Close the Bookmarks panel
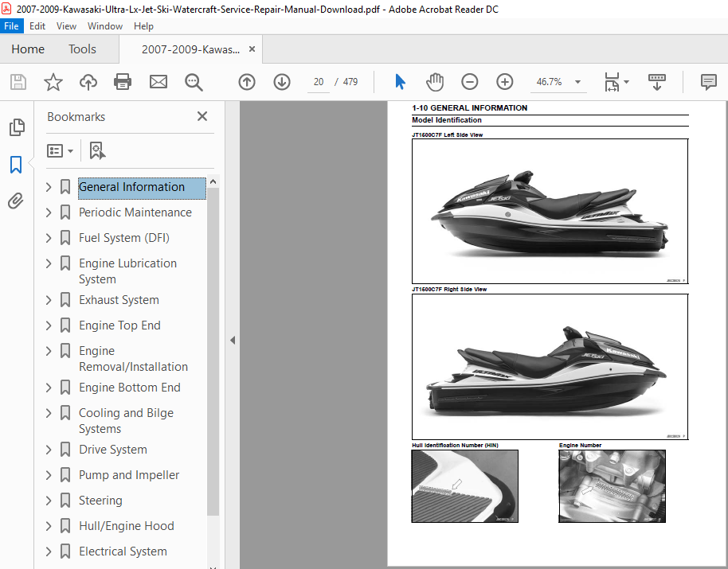Screen dimensions: 728x569 pyautogui.click(x=202, y=116)
